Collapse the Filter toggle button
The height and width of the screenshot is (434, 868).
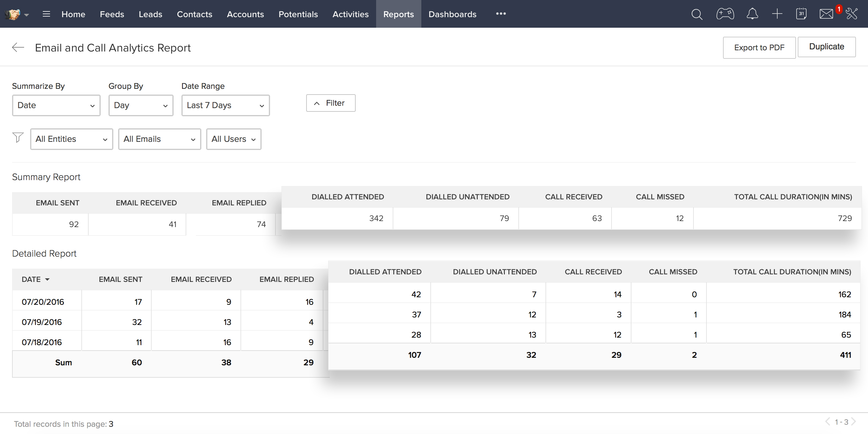pyautogui.click(x=330, y=103)
